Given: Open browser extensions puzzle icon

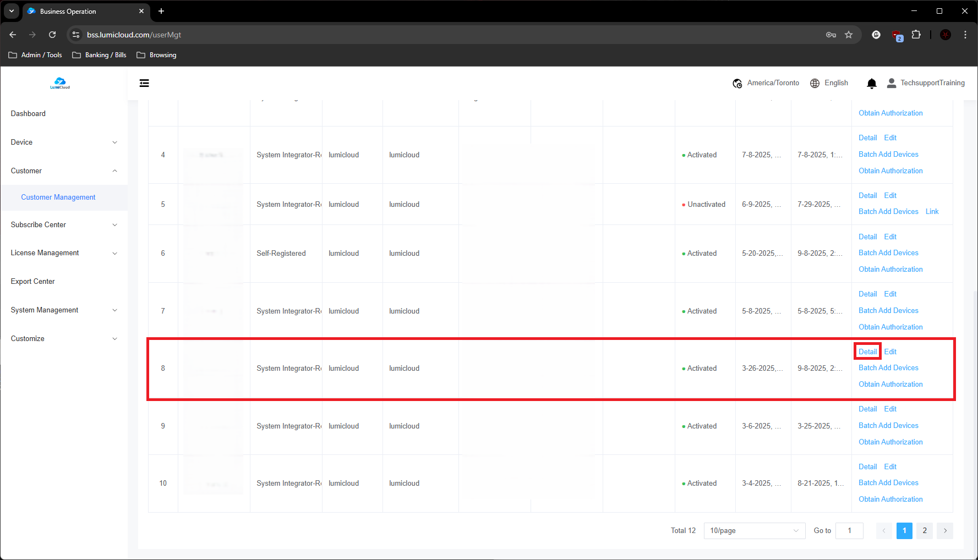Looking at the screenshot, I should coord(916,35).
